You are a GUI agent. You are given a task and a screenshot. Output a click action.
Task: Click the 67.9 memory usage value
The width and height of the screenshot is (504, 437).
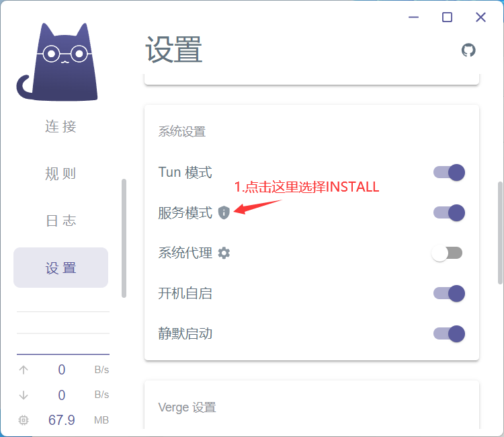pyautogui.click(x=61, y=420)
